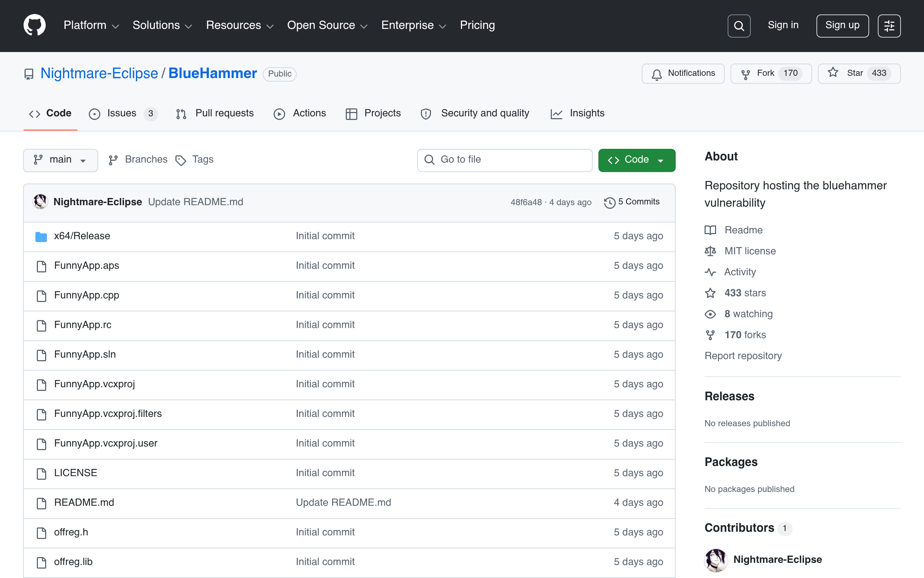
Task: Click the file icon beside FunnyApp.cpp
Action: tap(41, 296)
